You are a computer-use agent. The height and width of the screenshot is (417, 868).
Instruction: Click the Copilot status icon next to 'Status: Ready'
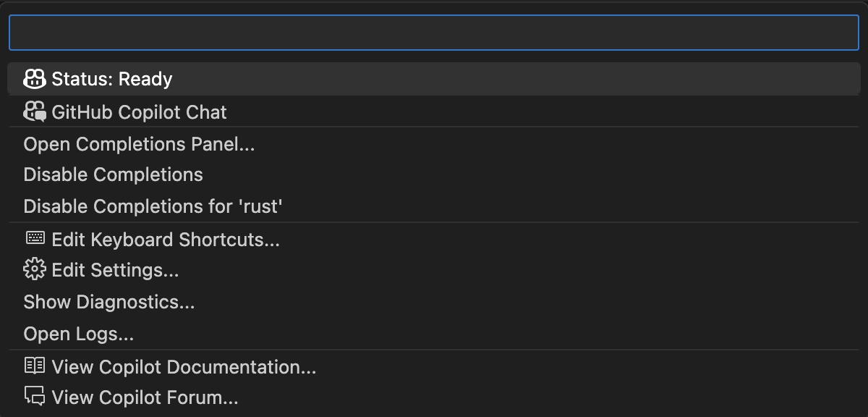pos(34,78)
